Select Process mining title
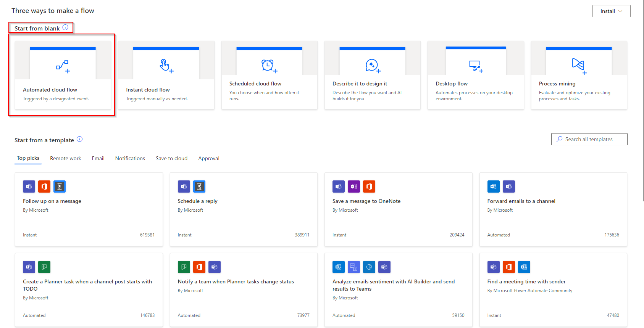 coord(557,84)
